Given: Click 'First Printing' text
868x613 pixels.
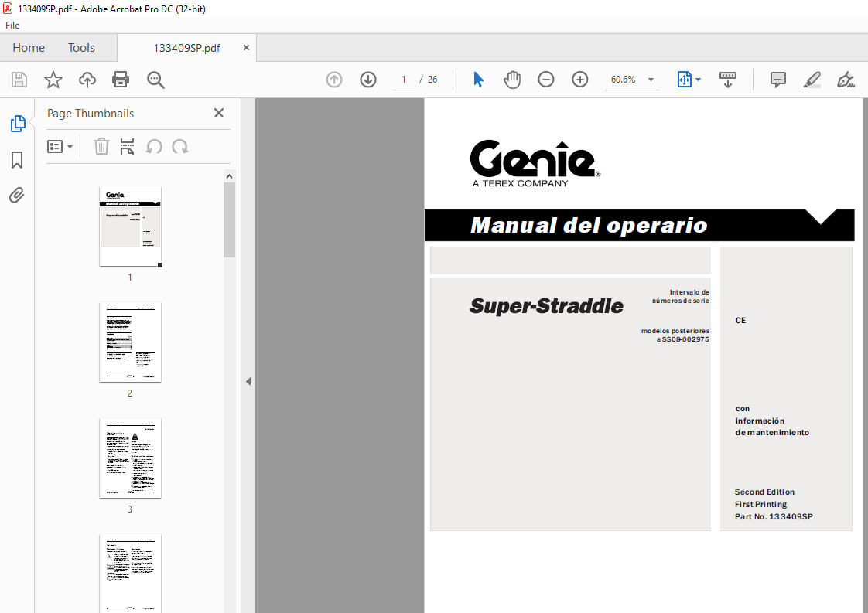Looking at the screenshot, I should click(x=760, y=504).
